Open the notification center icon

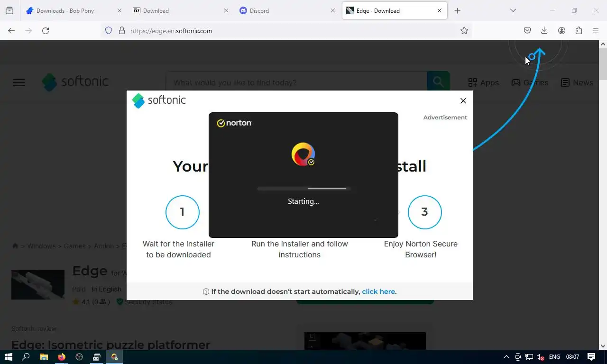[591, 357]
